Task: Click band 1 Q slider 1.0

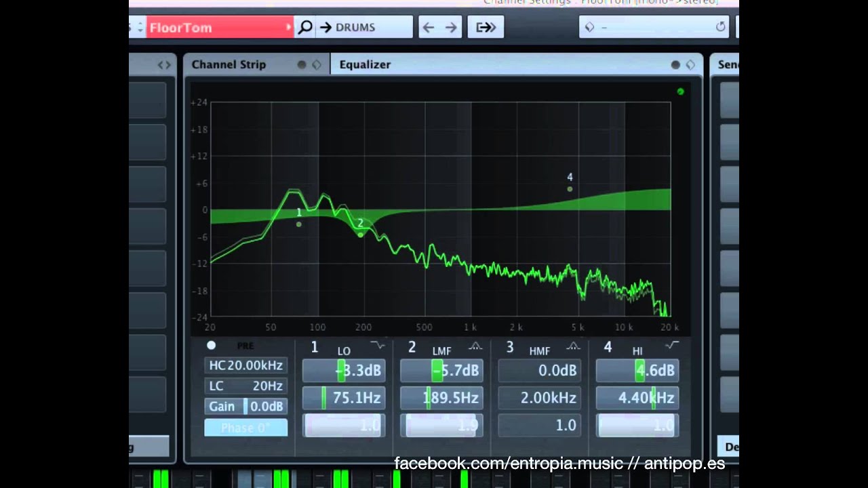Action: (x=344, y=425)
